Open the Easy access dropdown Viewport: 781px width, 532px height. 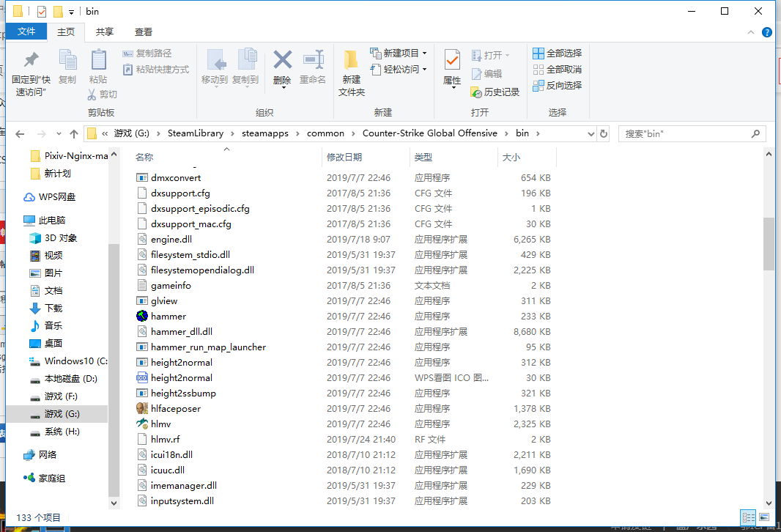coord(399,69)
